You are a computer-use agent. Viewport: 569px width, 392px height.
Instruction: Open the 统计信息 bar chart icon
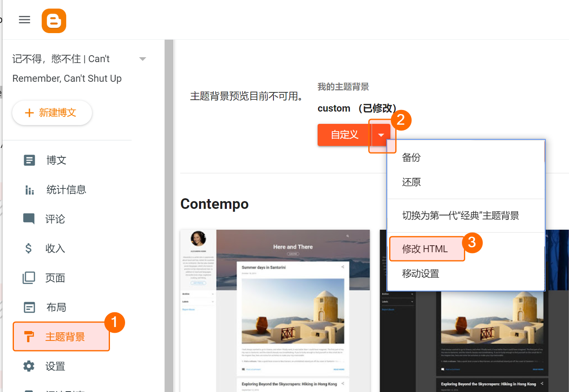pyautogui.click(x=29, y=190)
